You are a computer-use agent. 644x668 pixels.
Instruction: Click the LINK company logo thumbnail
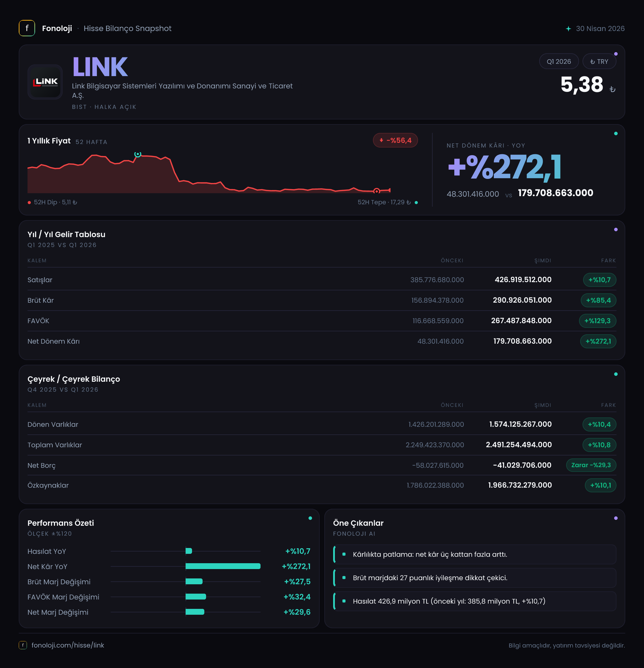point(45,82)
